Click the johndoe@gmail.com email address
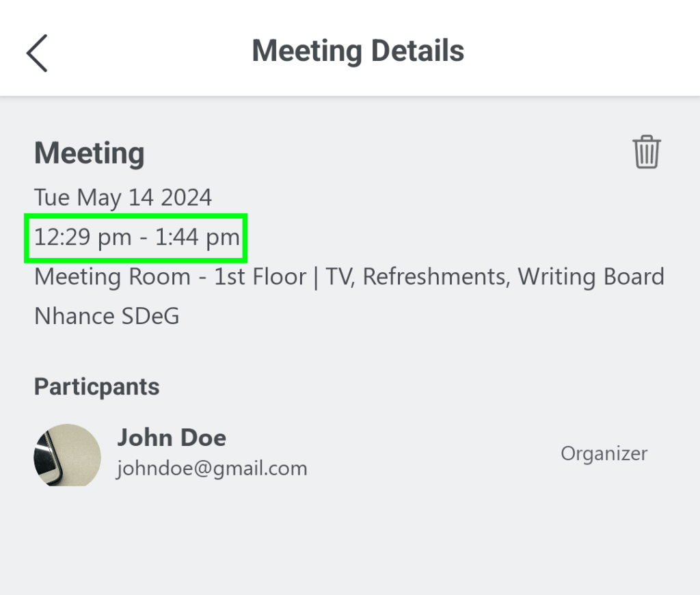Image resolution: width=700 pixels, height=595 pixels. (212, 468)
